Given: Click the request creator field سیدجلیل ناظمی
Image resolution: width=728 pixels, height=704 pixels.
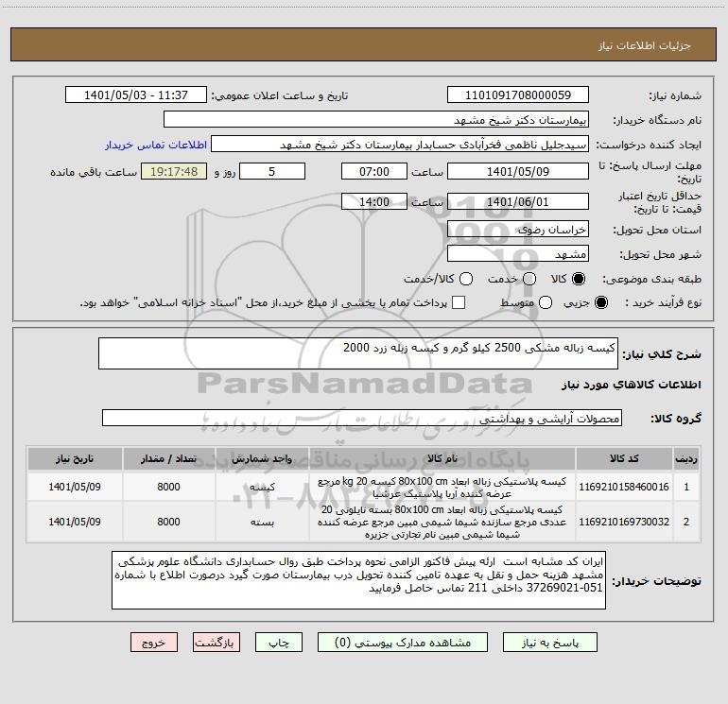Looking at the screenshot, I should click(x=400, y=145).
